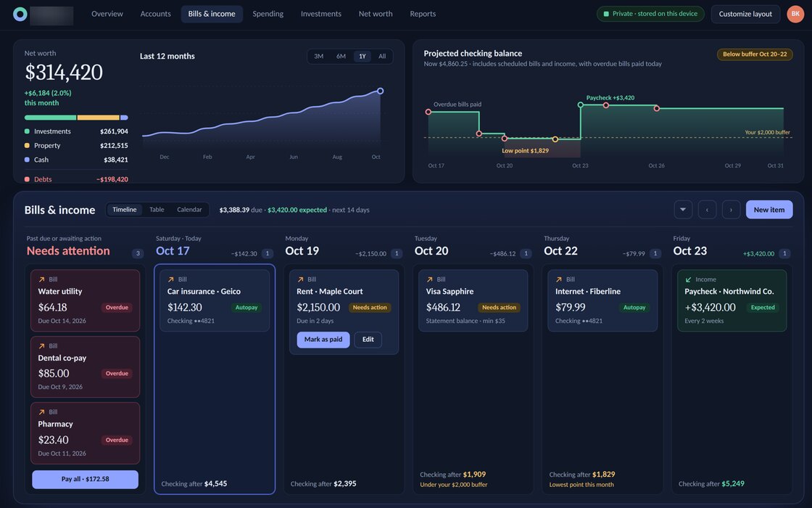Open the Overview tab
Screen dimensions: 812x508
107,14
